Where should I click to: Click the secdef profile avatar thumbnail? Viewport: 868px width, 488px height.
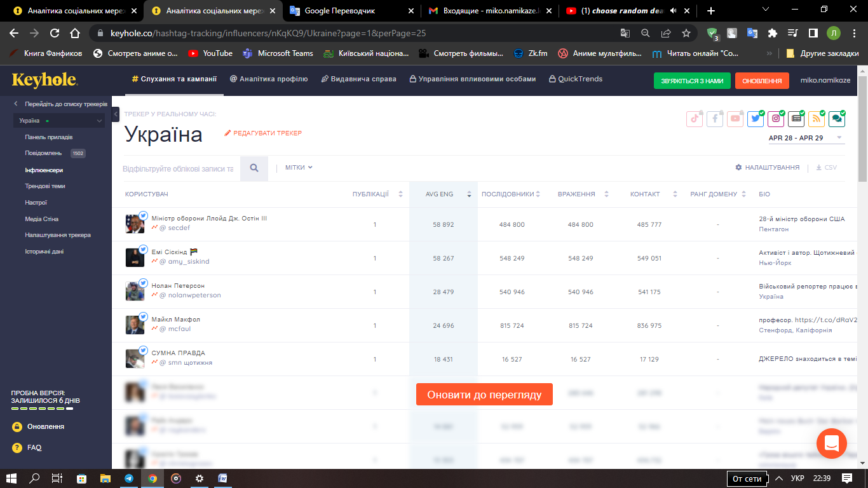tap(135, 224)
